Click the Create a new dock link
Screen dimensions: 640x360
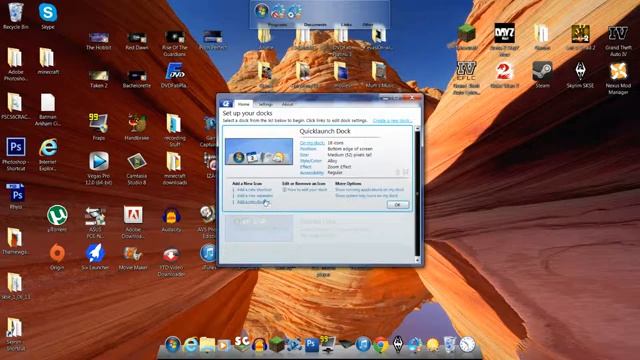point(392,120)
